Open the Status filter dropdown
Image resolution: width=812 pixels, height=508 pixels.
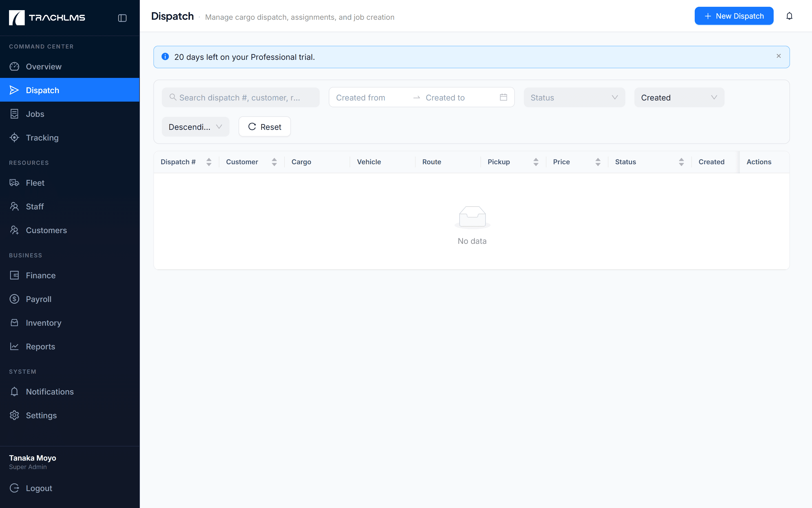[x=574, y=97]
